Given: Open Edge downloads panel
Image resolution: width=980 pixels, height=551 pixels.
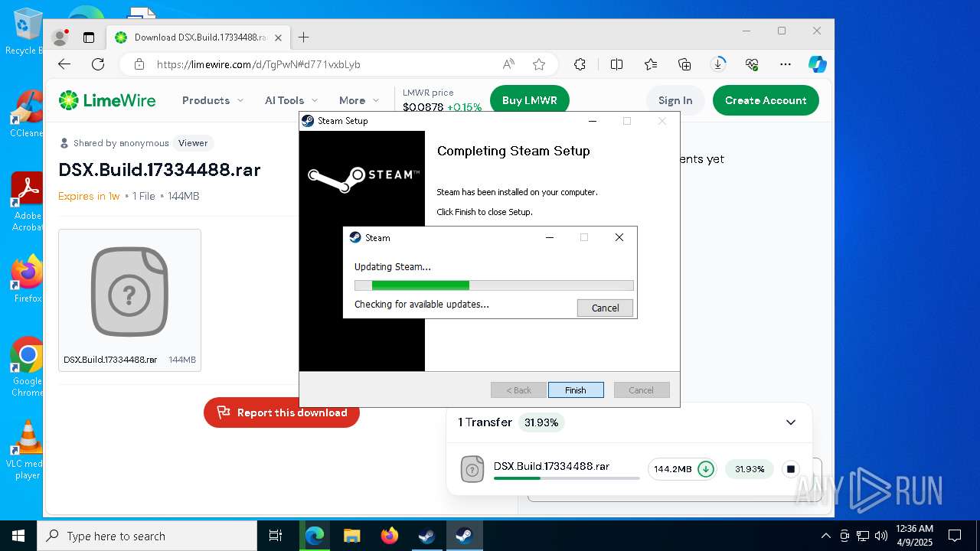Looking at the screenshot, I should point(718,64).
